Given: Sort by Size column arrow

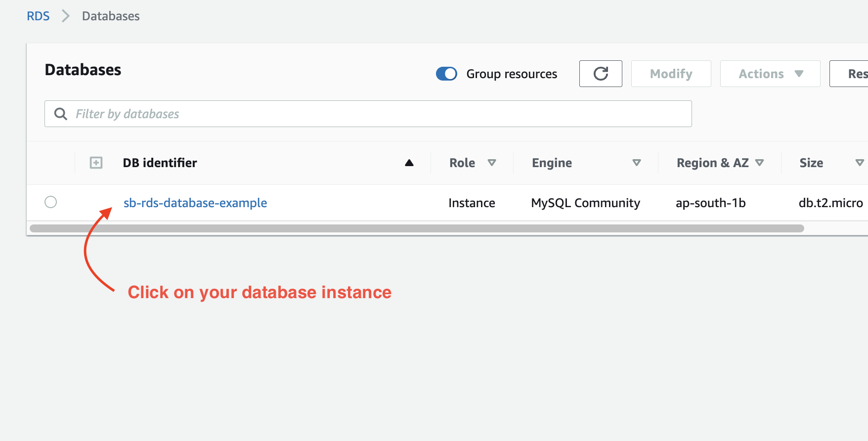Looking at the screenshot, I should 860,163.
